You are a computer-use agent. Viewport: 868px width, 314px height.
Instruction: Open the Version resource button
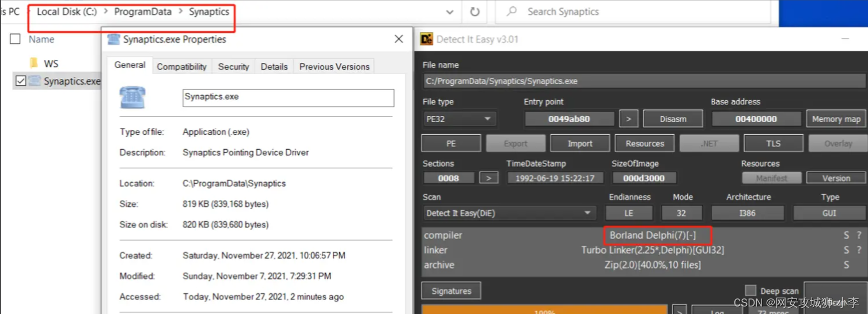pos(836,178)
